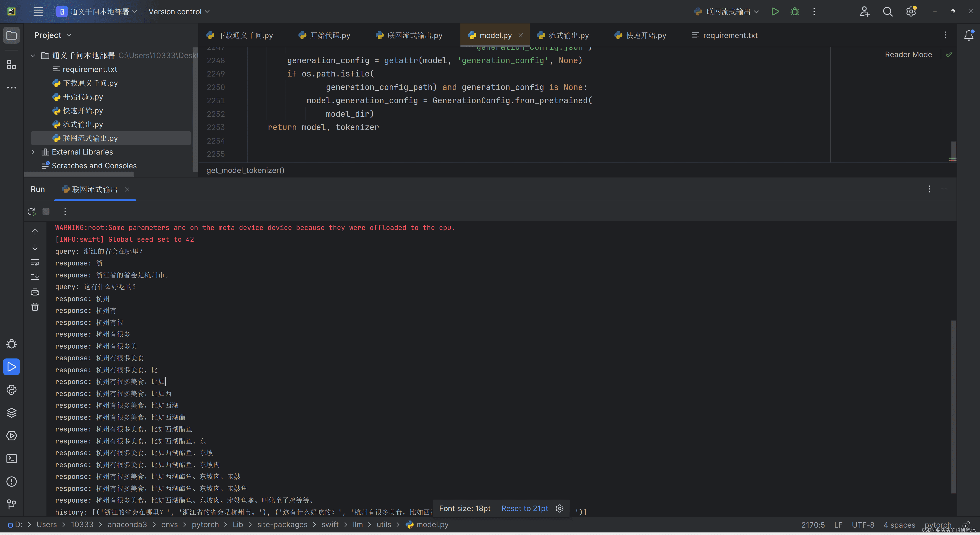The height and width of the screenshot is (535, 980).
Task: Click the Up the Stack Trace arrow
Action: (35, 232)
